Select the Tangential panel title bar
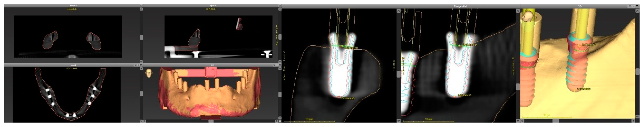The image size is (644, 127). pos(460,6)
